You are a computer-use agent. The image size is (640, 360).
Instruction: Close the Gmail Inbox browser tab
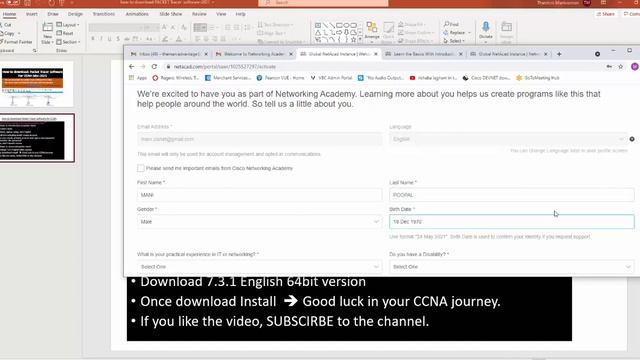pyautogui.click(x=206, y=54)
